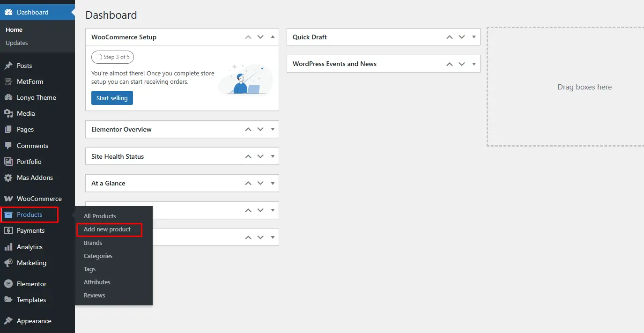Image resolution: width=644 pixels, height=333 pixels.
Task: Click the Products archive icon
Action: pos(8,215)
